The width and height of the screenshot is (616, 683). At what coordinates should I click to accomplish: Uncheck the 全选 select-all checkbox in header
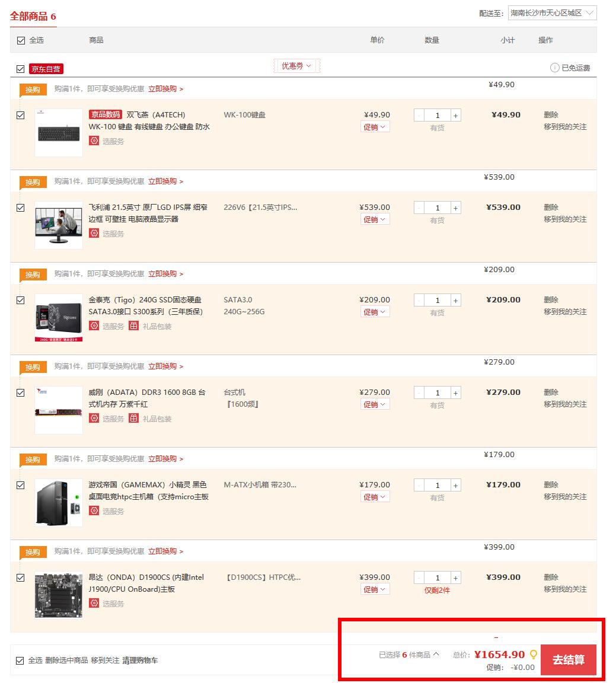[x=20, y=40]
